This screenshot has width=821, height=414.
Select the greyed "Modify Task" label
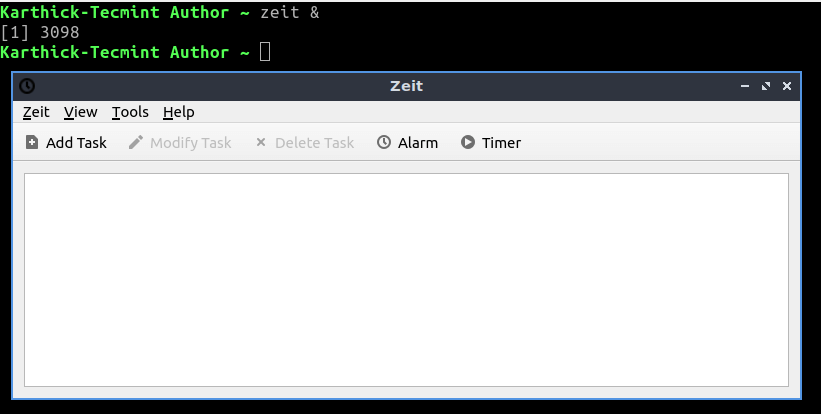[x=191, y=143]
